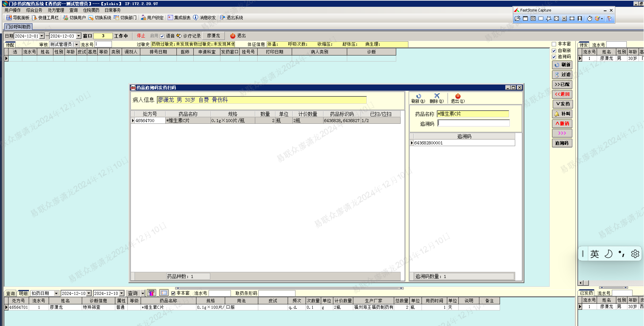This screenshot has height=326, width=644.
Task: Toggle the 语音 voice checkbox
Action: (x=162, y=36)
